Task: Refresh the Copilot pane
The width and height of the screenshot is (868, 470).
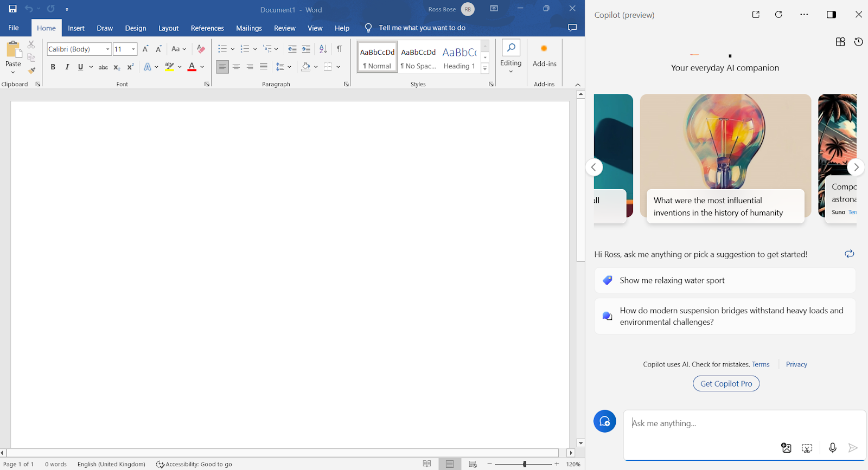Action: click(778, 15)
